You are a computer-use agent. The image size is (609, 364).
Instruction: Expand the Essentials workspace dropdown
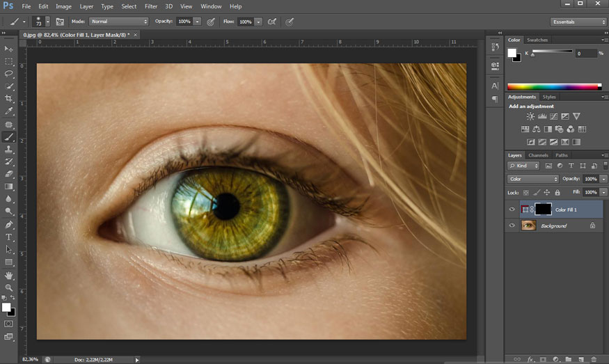point(578,22)
